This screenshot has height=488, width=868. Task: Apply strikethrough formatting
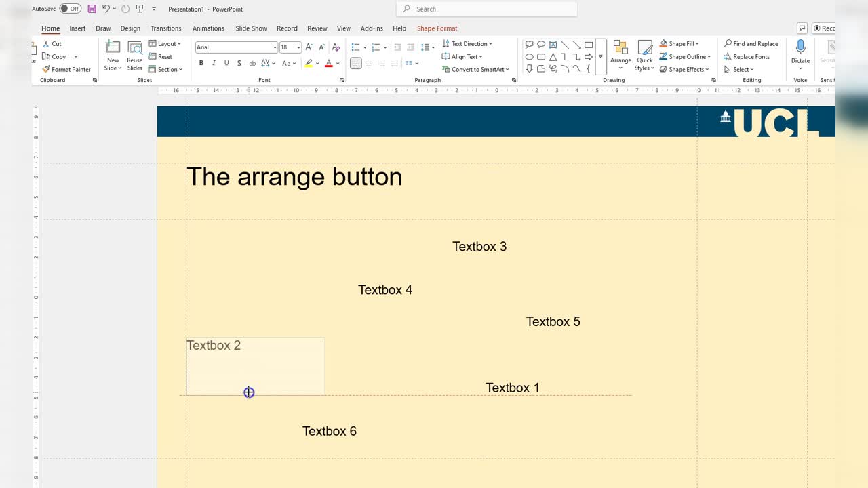[252, 63]
